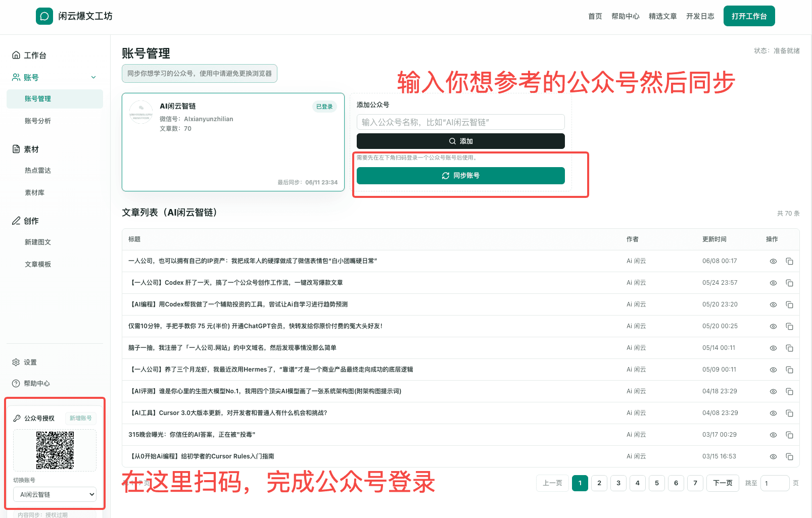View article dated 05/14 00:11 eye icon
812x518 pixels.
coord(773,348)
